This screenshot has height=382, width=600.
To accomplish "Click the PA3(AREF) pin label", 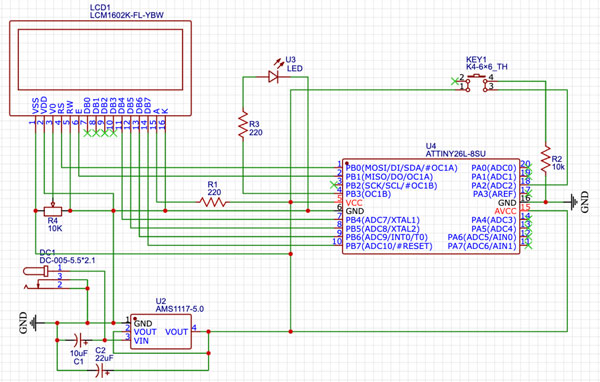I will pos(495,194).
